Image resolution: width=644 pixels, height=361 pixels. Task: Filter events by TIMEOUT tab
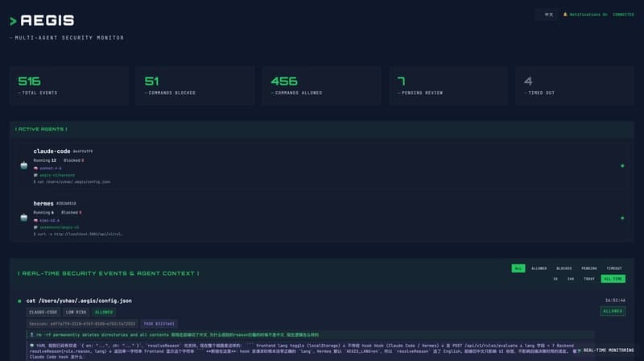click(614, 268)
